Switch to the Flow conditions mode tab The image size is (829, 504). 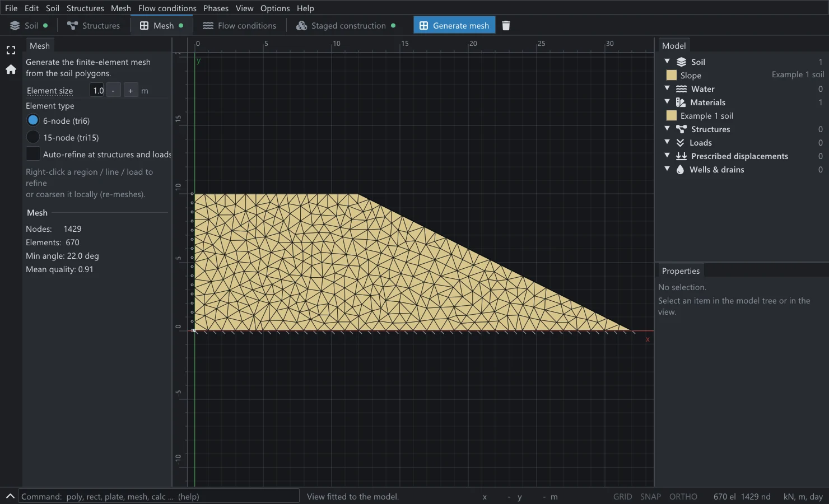point(240,26)
